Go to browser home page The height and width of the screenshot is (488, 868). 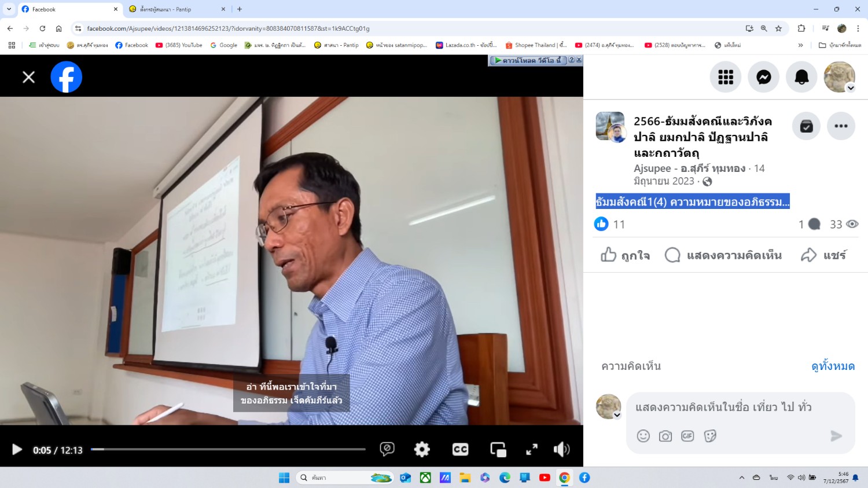click(x=58, y=28)
